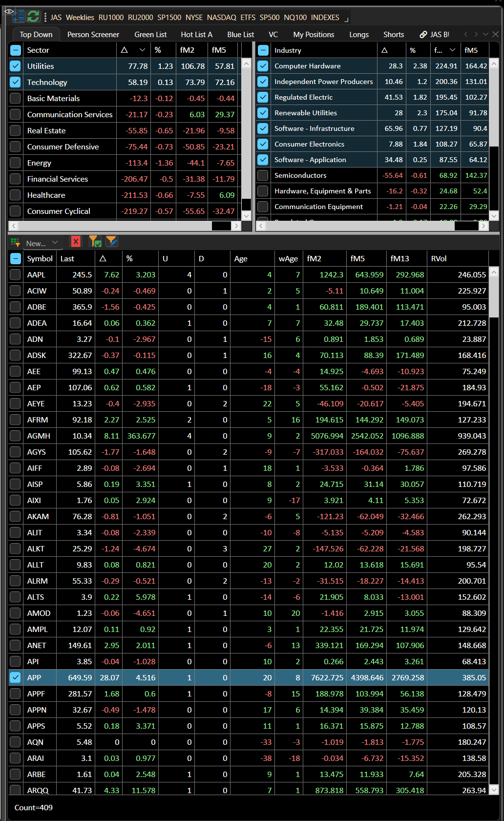The width and height of the screenshot is (504, 821).
Task: Open the My Positions tab
Action: tap(314, 35)
